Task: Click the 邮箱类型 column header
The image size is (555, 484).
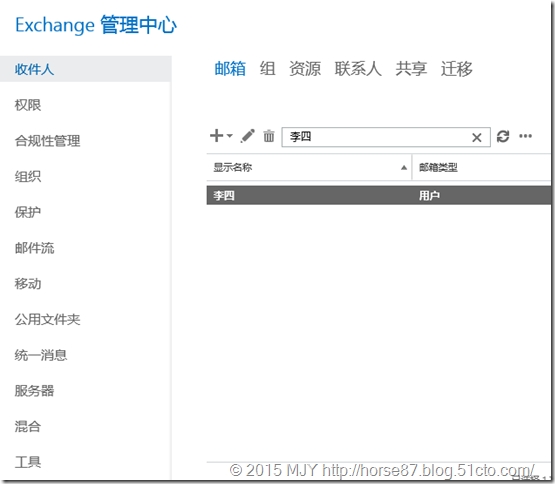Action: (438, 167)
